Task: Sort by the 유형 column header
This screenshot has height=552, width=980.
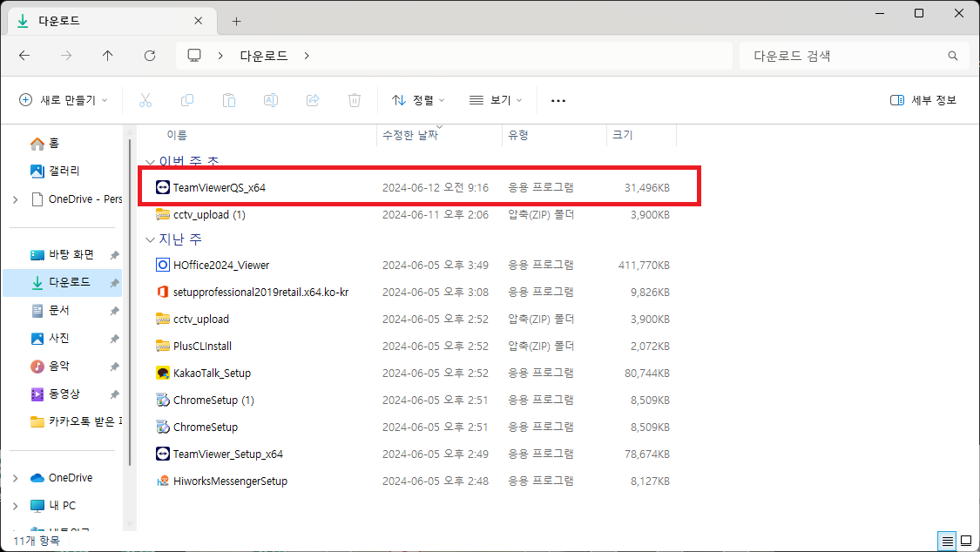Action: coord(518,135)
